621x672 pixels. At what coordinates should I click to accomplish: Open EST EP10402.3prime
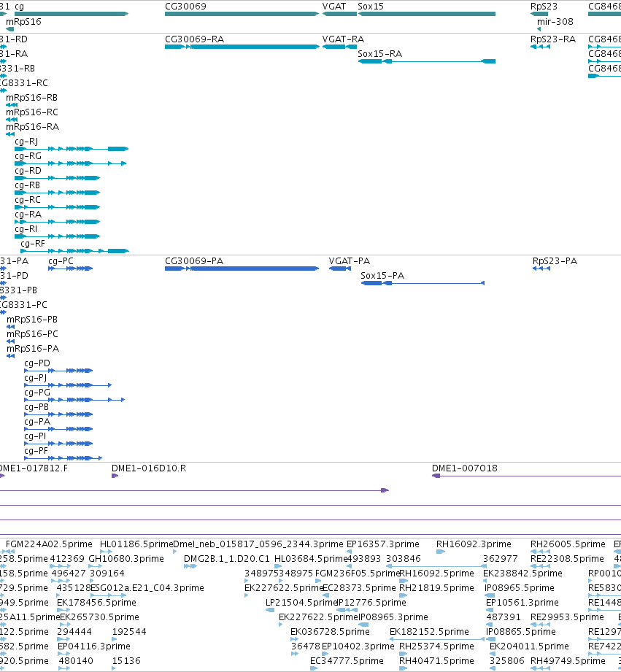pyautogui.click(x=358, y=646)
